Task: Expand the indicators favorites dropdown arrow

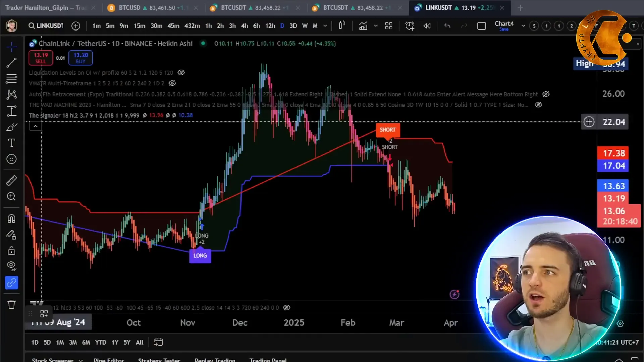Action: (x=376, y=26)
